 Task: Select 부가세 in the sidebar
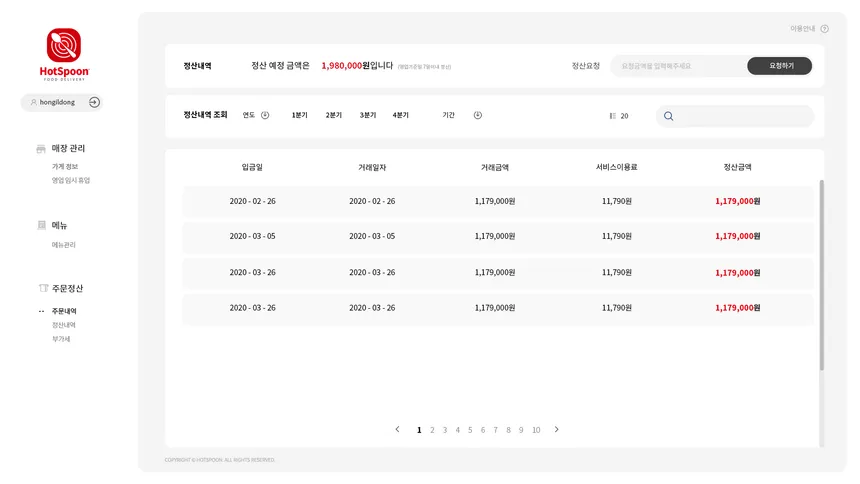[61, 339]
